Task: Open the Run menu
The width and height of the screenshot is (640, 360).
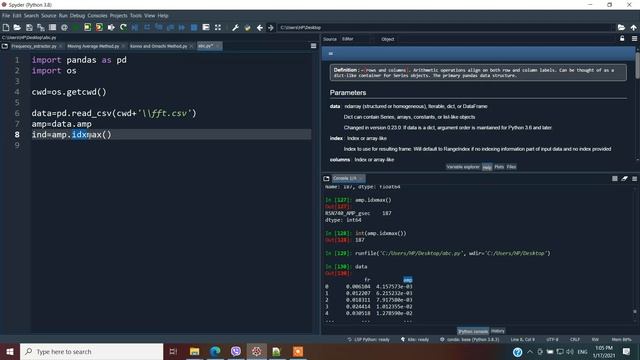Action: tap(63, 16)
